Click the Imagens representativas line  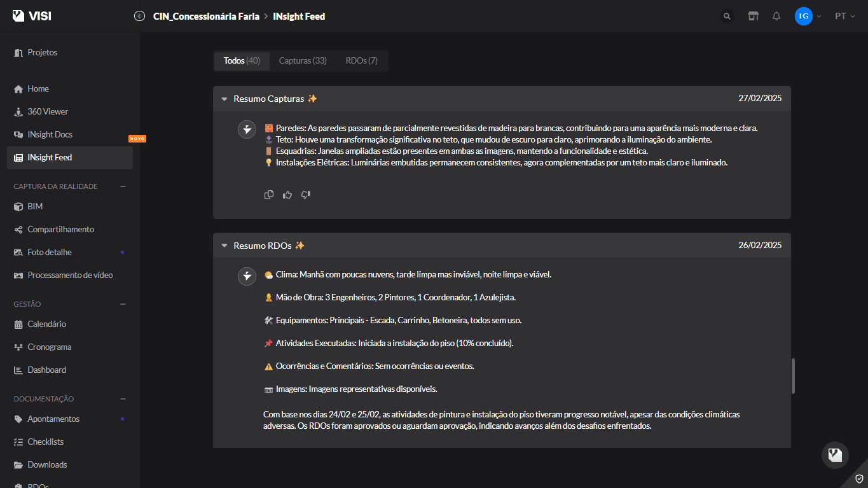click(x=350, y=389)
